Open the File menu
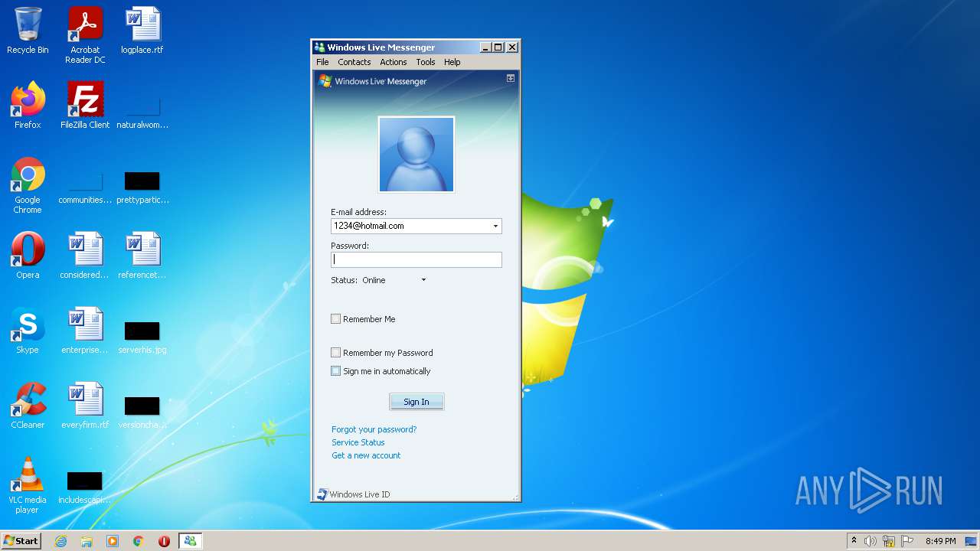The height and width of the screenshot is (551, 980). pos(322,62)
